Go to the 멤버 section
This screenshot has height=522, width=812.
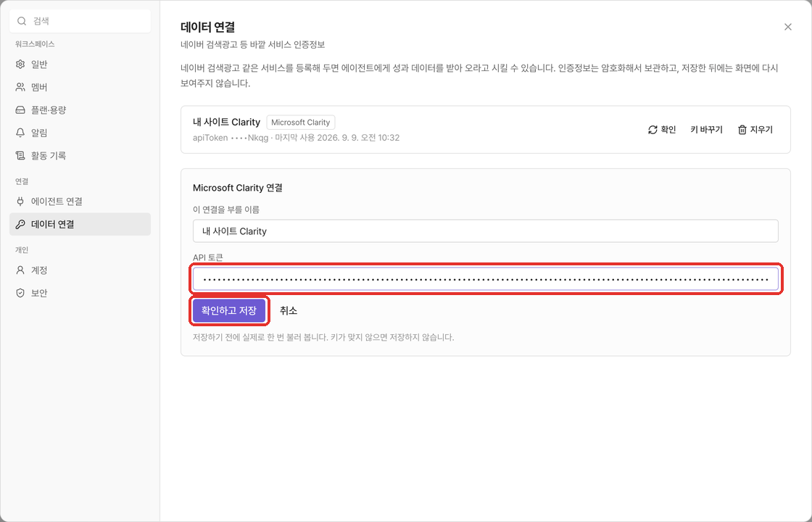coord(80,87)
